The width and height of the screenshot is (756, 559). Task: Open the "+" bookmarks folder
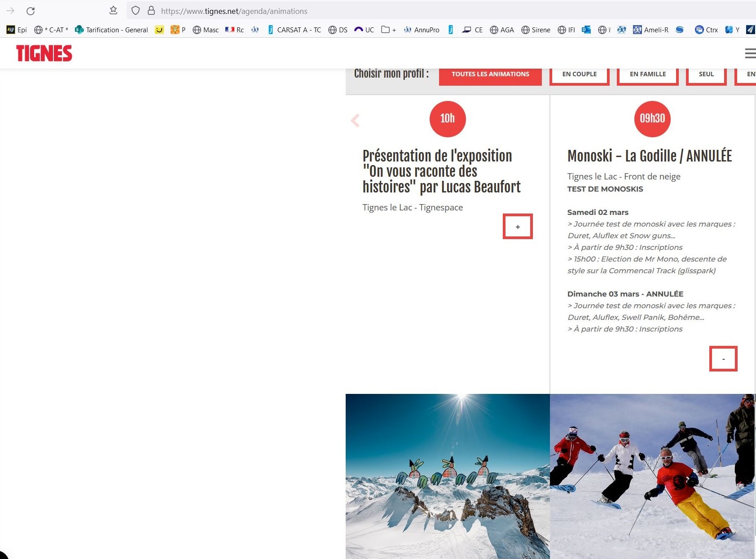(388, 30)
